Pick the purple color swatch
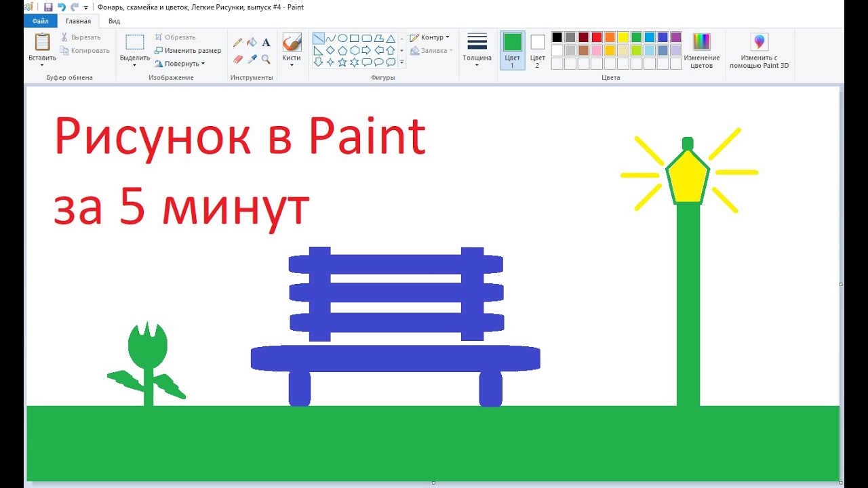Viewport: 868px width, 488px height. click(x=676, y=37)
